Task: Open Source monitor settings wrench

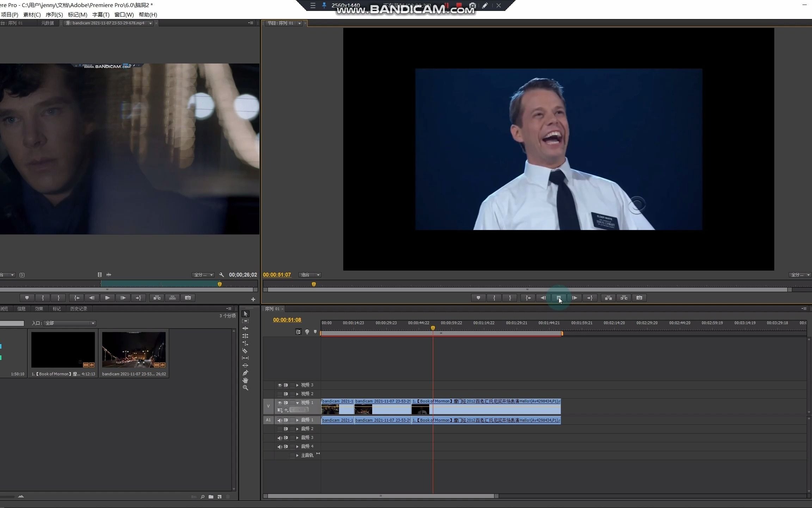Action: pos(221,274)
